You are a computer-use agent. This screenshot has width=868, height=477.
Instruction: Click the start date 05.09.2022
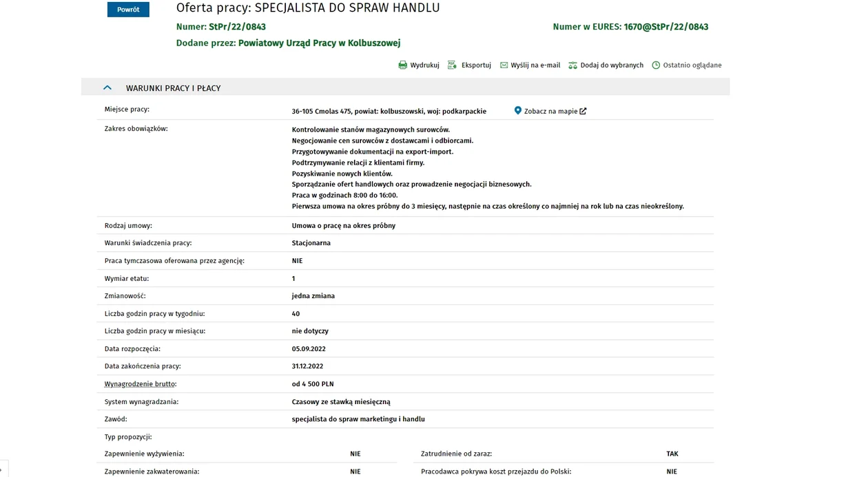309,349
